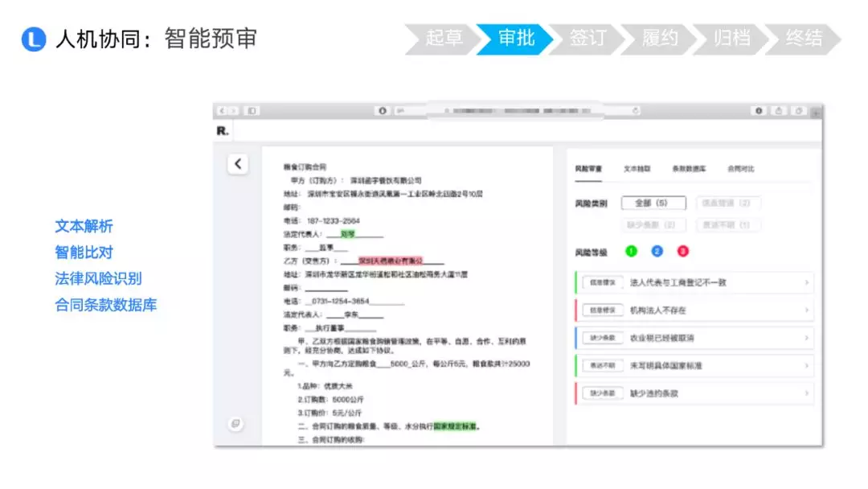Select the 全部 (5) risk category filter
This screenshot has height=489, width=868.
(653, 203)
